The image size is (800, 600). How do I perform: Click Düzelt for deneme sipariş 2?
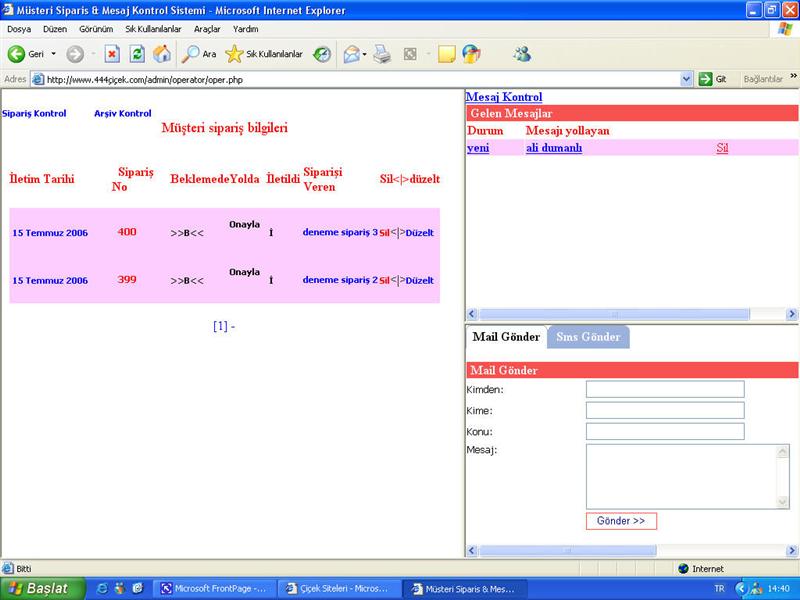click(419, 280)
